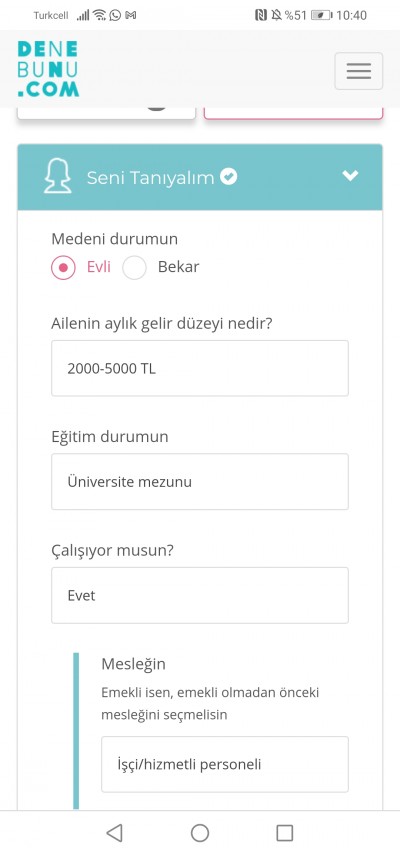
Task: Tap the white card at the top left
Action: click(106, 113)
